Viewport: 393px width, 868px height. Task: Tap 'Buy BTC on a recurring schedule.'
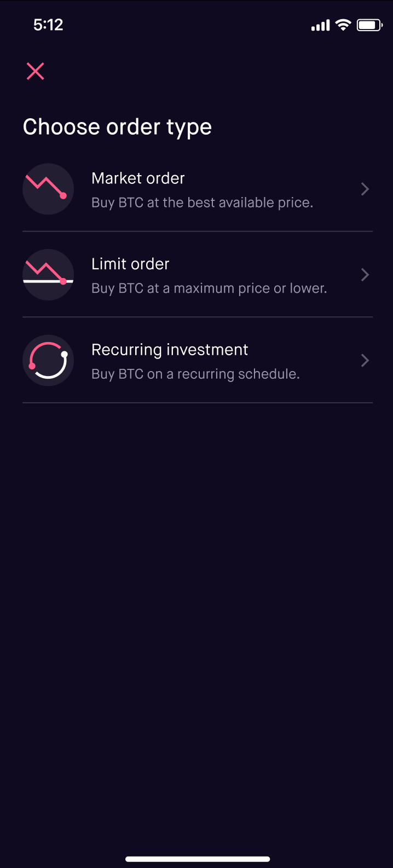coord(195,374)
